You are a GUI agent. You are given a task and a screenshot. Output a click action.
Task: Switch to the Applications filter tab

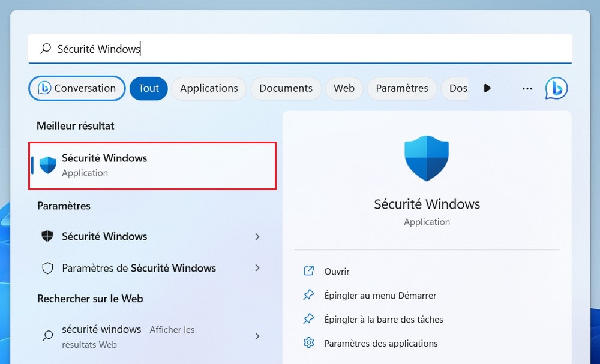click(208, 88)
